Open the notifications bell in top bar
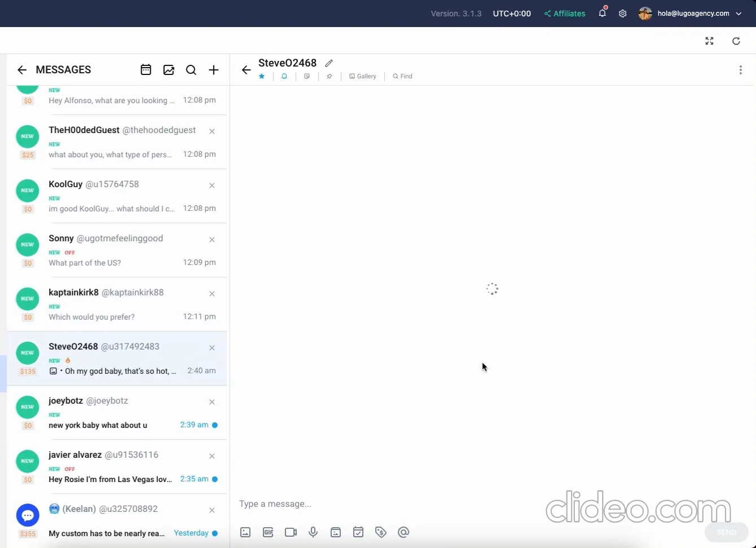The width and height of the screenshot is (756, 548). [603, 13]
